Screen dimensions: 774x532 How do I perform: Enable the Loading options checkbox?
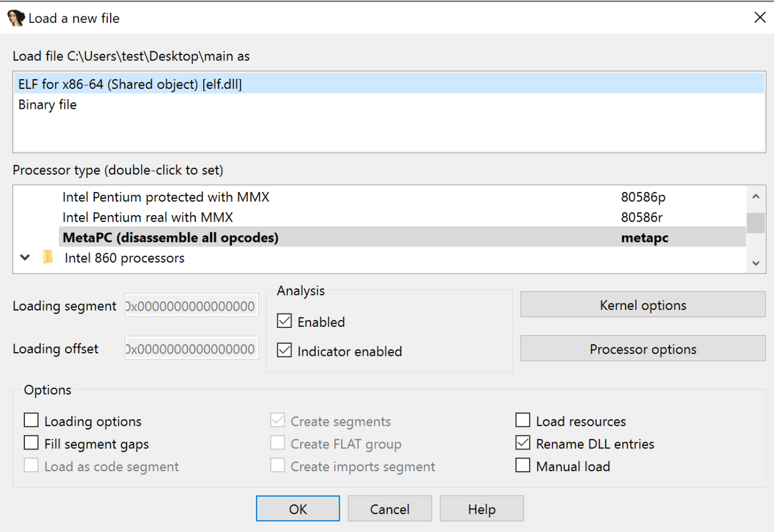pyautogui.click(x=32, y=420)
